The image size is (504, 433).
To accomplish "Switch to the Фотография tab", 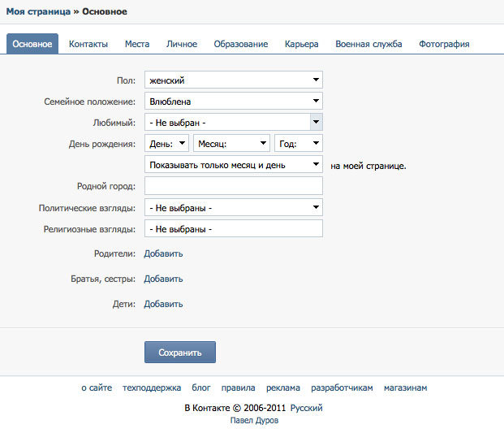I will click(x=444, y=44).
